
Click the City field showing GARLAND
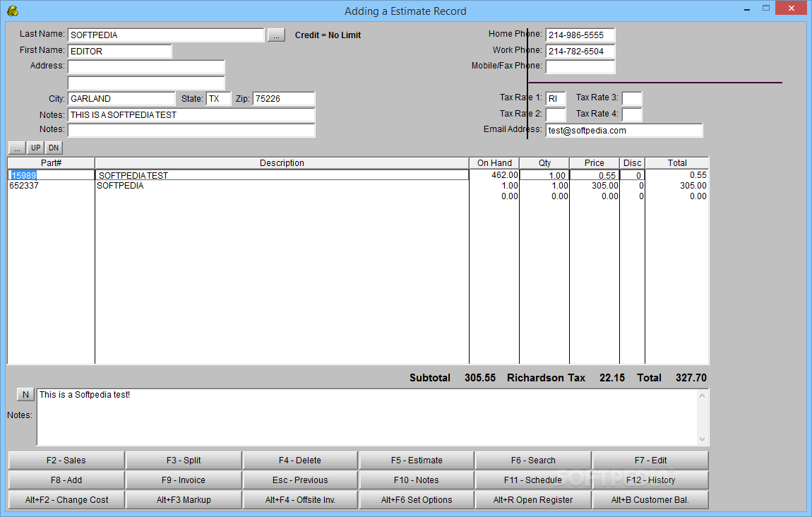121,99
